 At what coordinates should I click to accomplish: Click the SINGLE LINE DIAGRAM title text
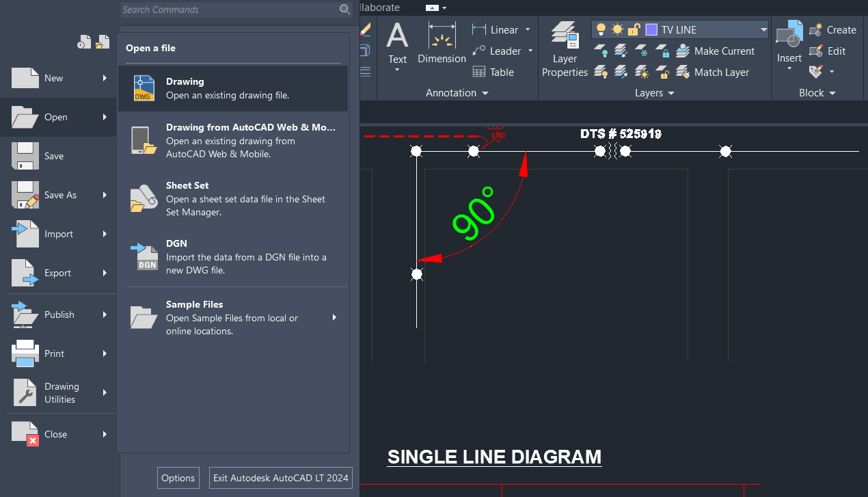tap(494, 457)
